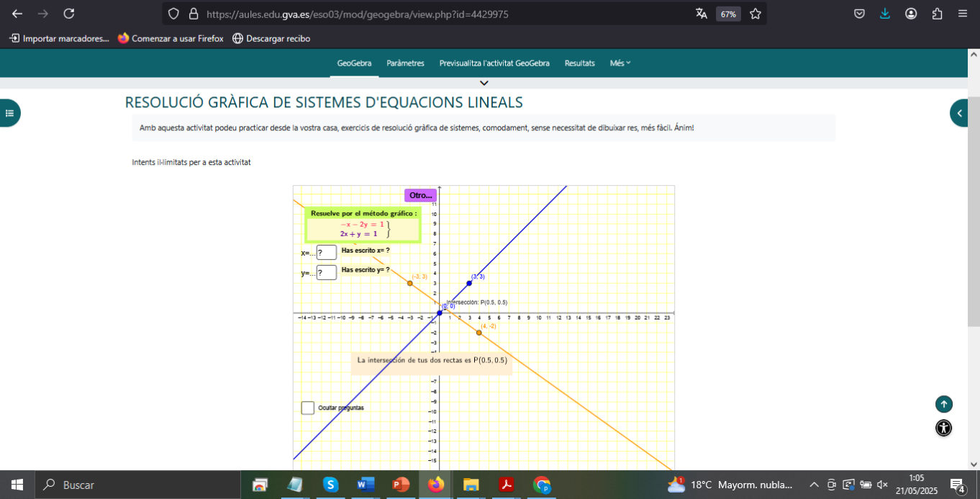Open the Resultats tab
The image size is (980, 499).
point(579,63)
